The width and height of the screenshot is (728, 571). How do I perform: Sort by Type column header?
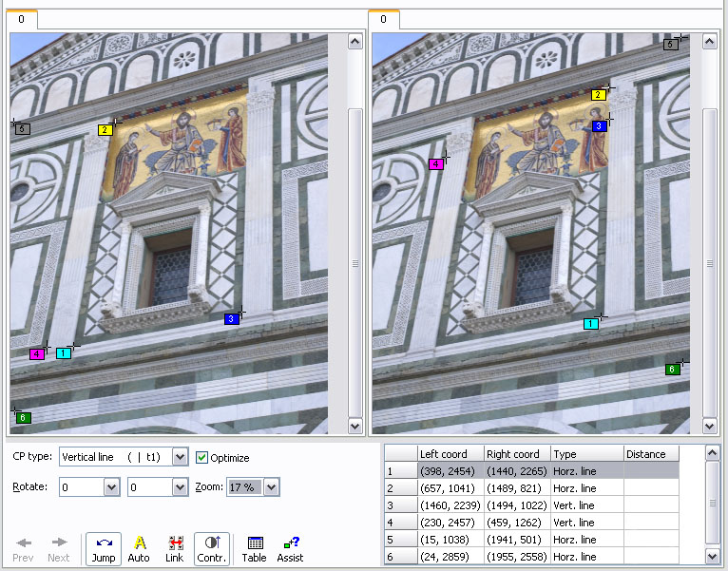586,454
